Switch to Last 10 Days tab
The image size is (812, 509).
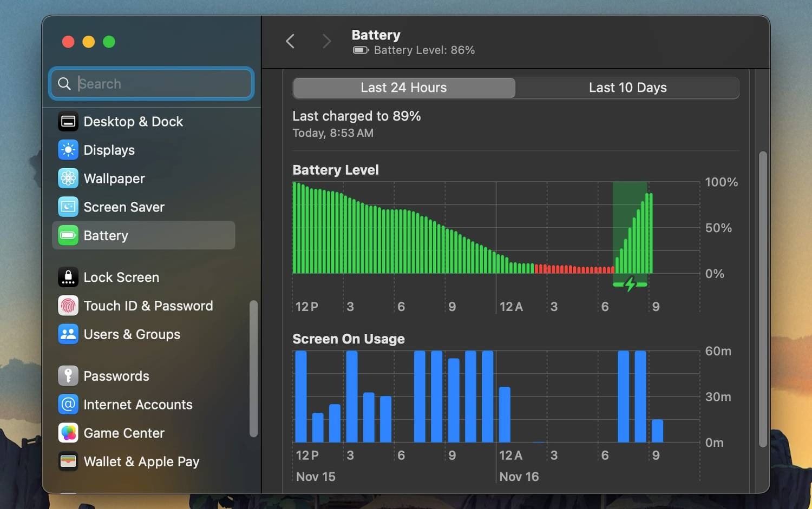pyautogui.click(x=627, y=88)
